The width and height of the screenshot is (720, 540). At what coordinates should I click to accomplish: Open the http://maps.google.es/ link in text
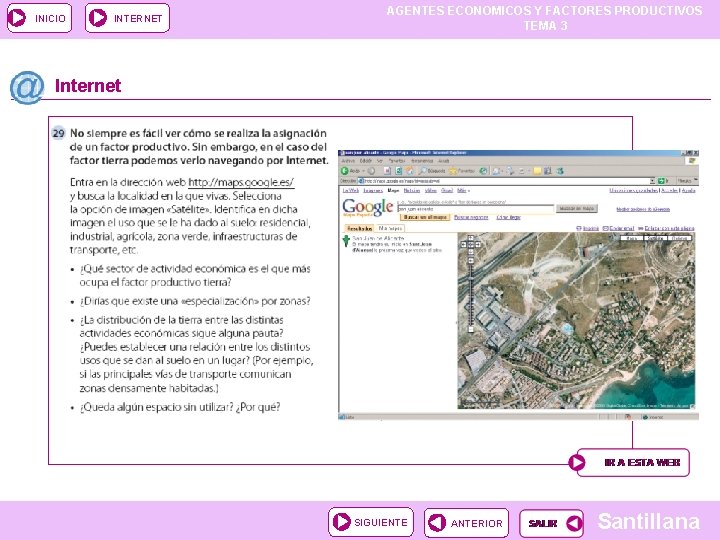(241, 182)
